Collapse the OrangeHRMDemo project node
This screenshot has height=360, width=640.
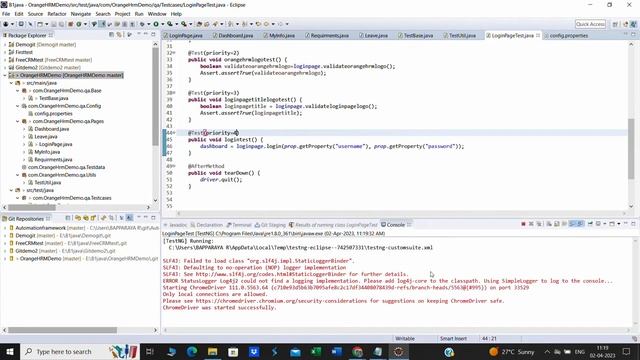5,75
